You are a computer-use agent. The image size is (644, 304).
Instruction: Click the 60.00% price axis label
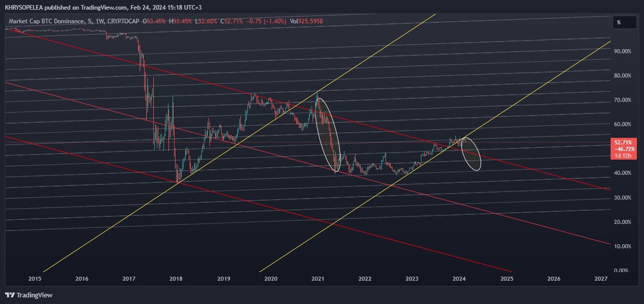pyautogui.click(x=622, y=124)
